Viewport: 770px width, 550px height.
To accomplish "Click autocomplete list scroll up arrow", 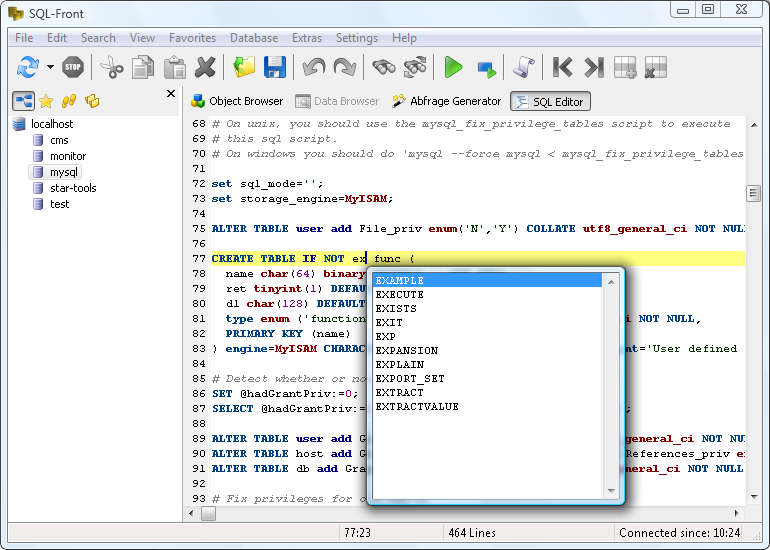I will 611,281.
